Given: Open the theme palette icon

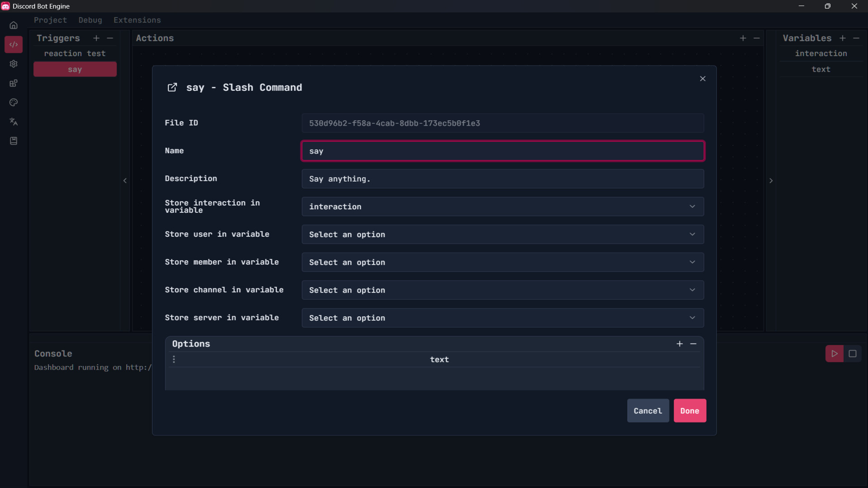Looking at the screenshot, I should click(14, 103).
